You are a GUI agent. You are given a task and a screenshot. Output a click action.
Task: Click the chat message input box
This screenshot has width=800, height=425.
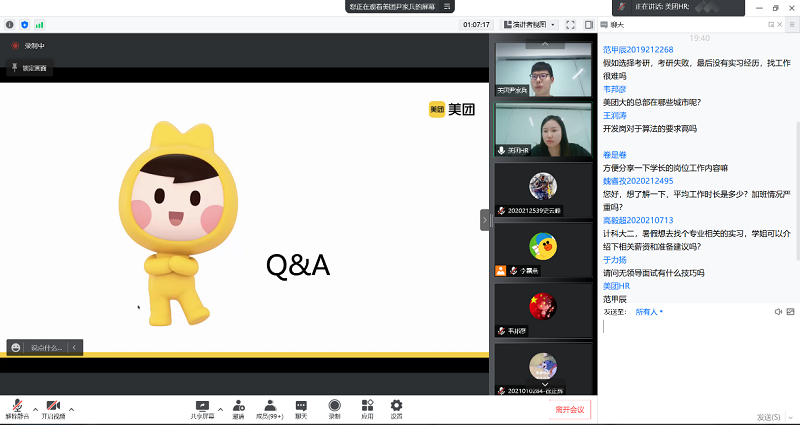[698, 364]
